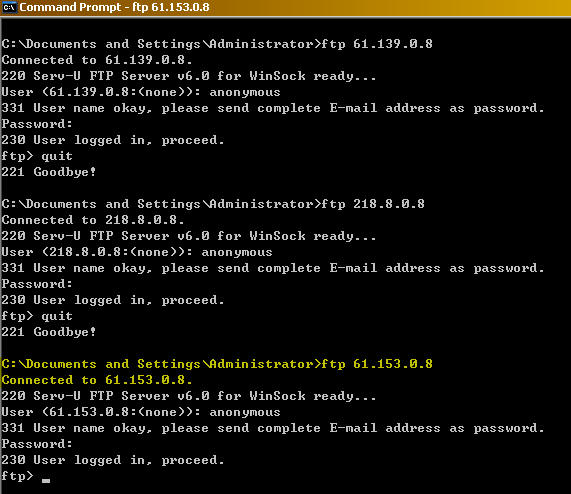
Task: Click the Command Prompt system menu icon
Action: [x=9, y=7]
